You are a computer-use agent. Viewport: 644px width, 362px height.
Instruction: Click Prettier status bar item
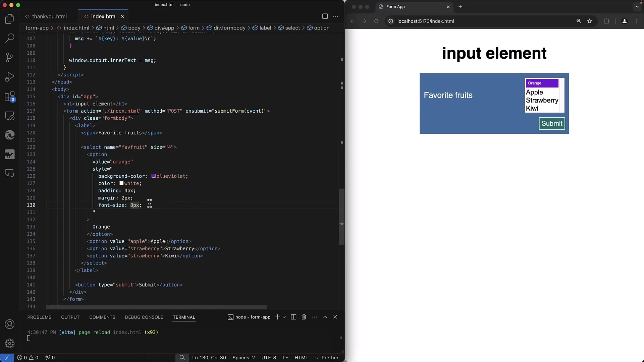click(327, 358)
